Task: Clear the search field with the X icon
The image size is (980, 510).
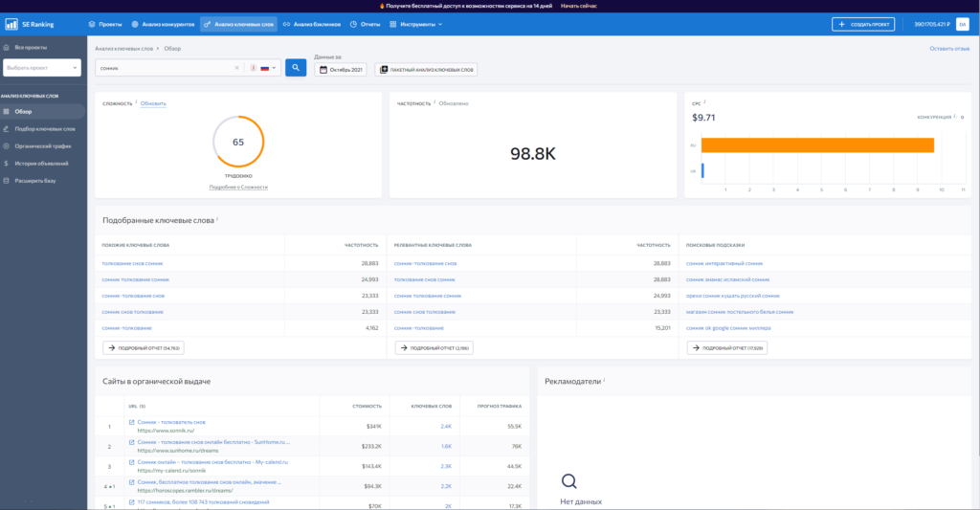Action: click(x=237, y=68)
